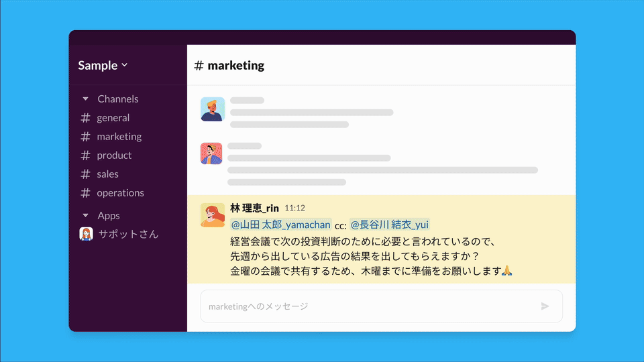Click the blue-background user avatar
644x362 pixels.
coord(213,109)
